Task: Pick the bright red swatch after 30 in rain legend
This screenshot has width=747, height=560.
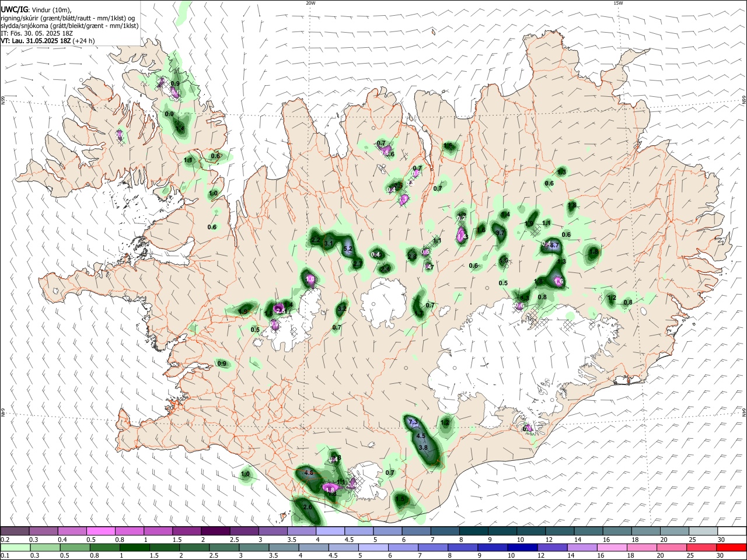Action: (732, 548)
